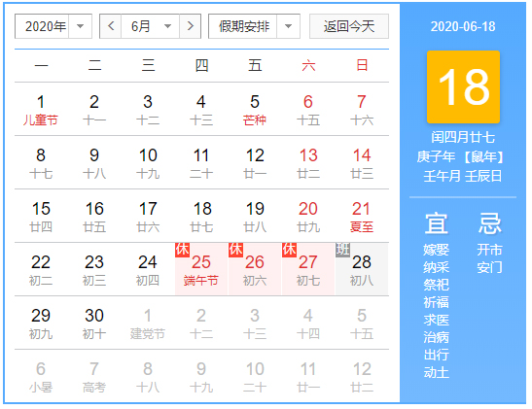The height and width of the screenshot is (409, 532).
Task: Click the large yellow 18 date tile
Action: [x=463, y=86]
